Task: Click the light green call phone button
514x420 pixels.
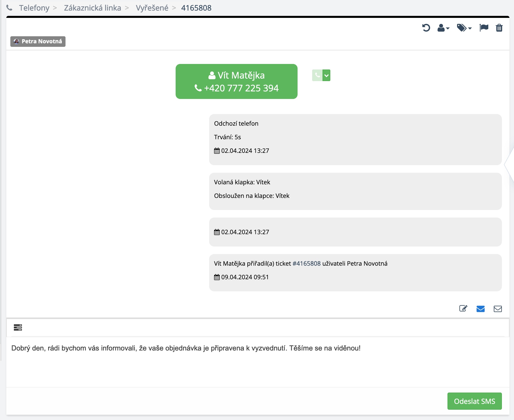Action: coord(317,75)
